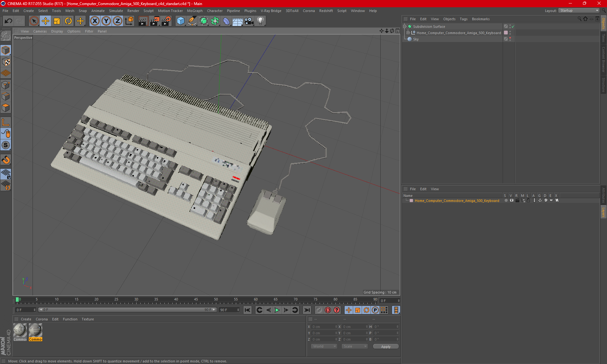Screen dimensions: 607x364
Task: Click position X coordinate field
Action: (325, 327)
